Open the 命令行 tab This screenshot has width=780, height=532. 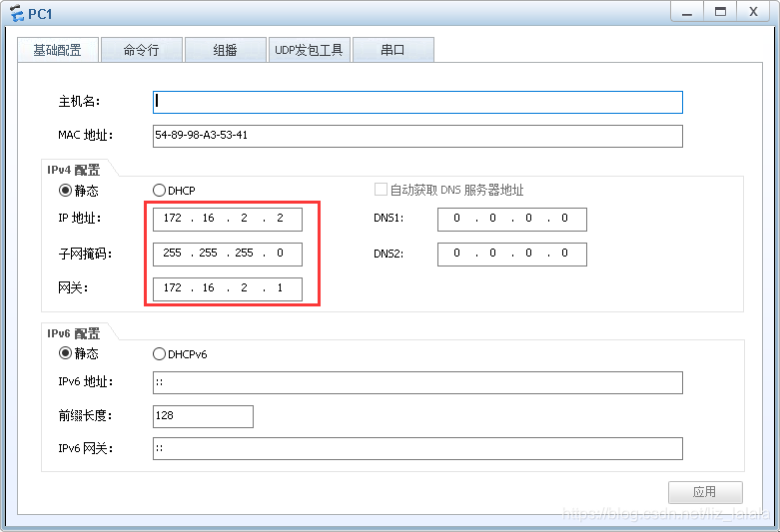141,50
